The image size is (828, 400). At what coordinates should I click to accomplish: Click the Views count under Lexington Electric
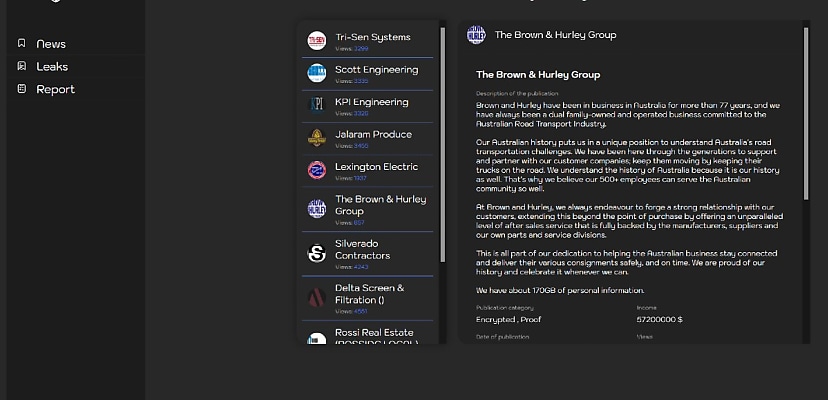360,178
